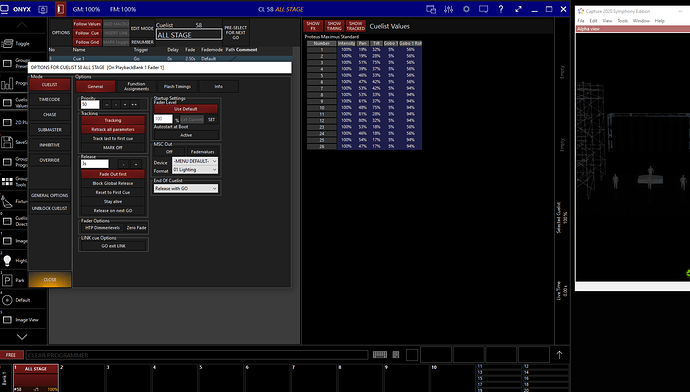Select ALL STAGE playback fader 1
This screenshot has height=392, width=690.
(x=36, y=378)
